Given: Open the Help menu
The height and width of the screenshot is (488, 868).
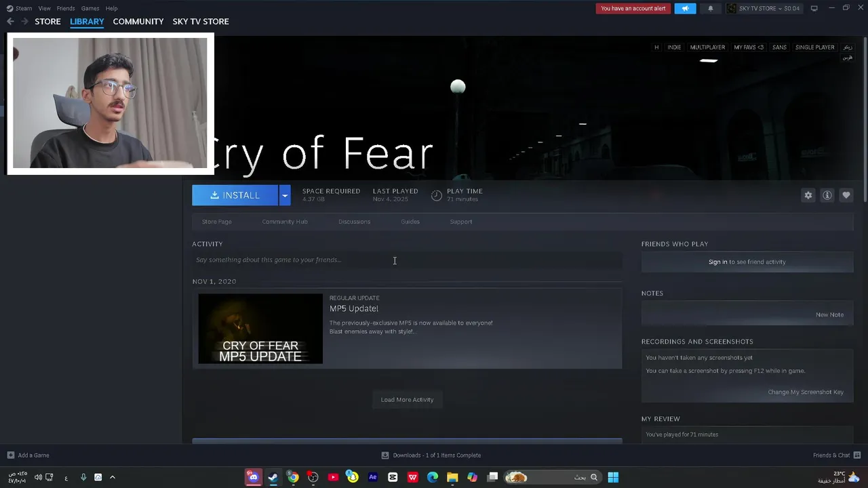Looking at the screenshot, I should (x=111, y=8).
